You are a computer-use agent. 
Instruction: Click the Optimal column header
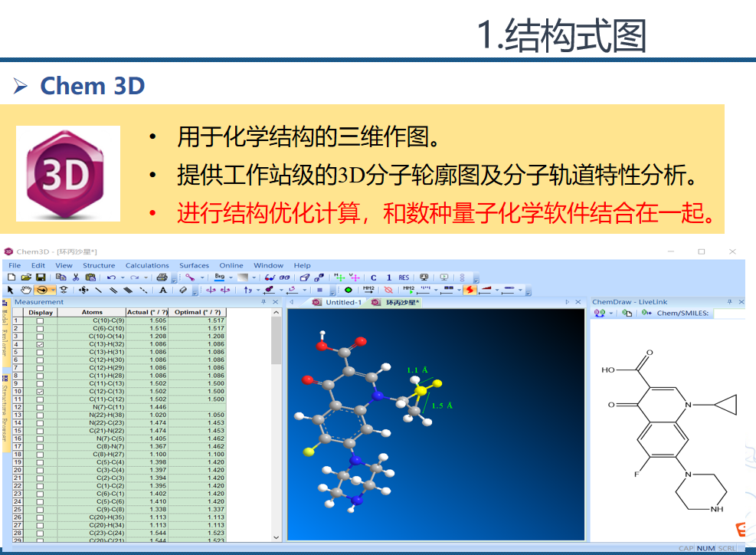click(198, 312)
